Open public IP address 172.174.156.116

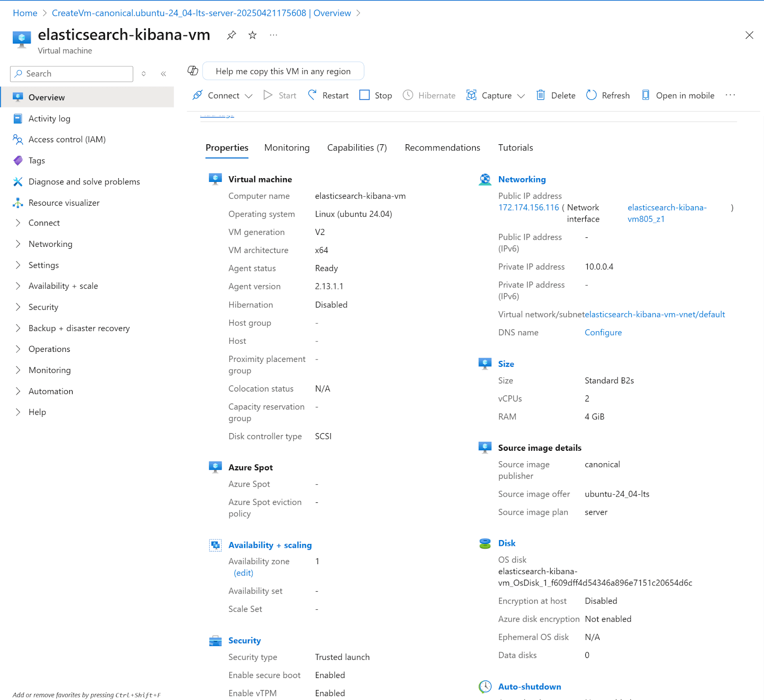[x=529, y=207]
